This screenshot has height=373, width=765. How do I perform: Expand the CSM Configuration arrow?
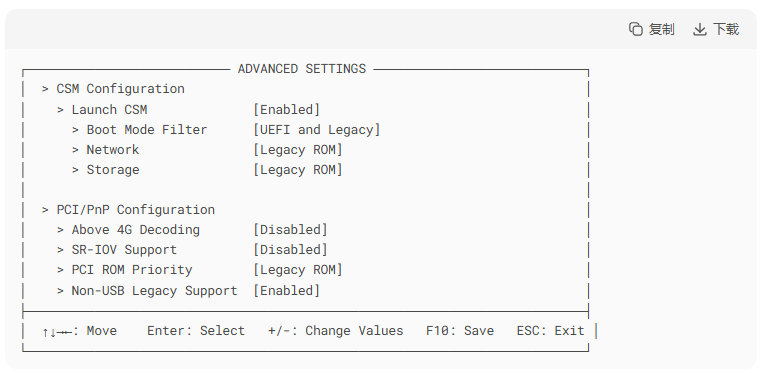[x=45, y=89]
